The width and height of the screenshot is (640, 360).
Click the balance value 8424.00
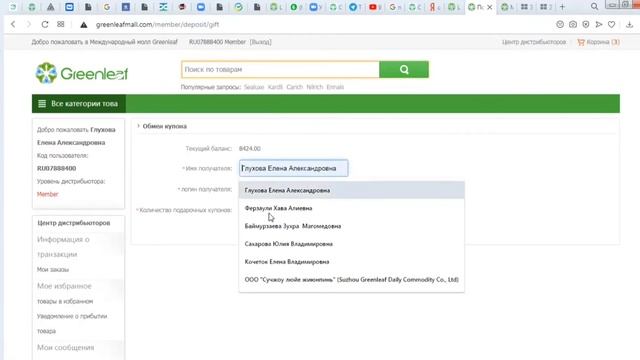(250, 149)
